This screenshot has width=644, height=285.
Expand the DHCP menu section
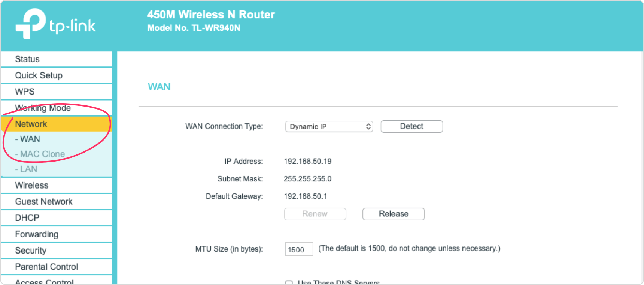(56, 218)
